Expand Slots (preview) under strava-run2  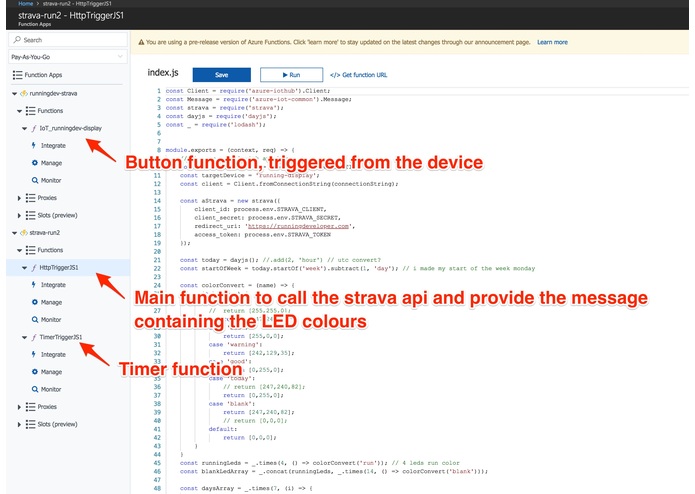(19, 424)
